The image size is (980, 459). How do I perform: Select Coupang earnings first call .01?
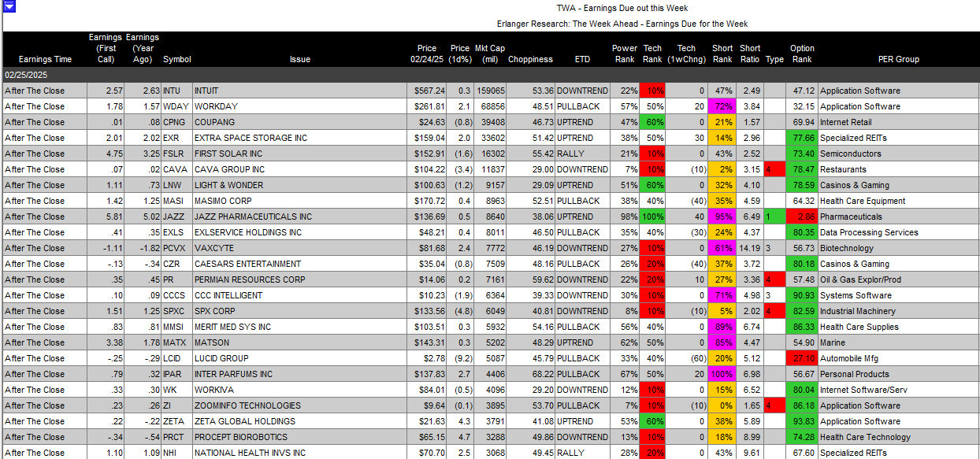pos(106,122)
